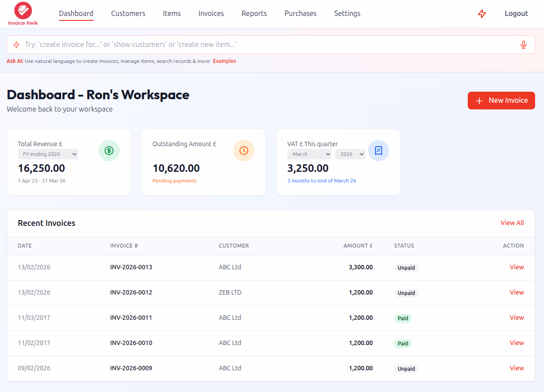The image size is (544, 392).
Task: Go to the Dashboard tab
Action: click(x=76, y=13)
